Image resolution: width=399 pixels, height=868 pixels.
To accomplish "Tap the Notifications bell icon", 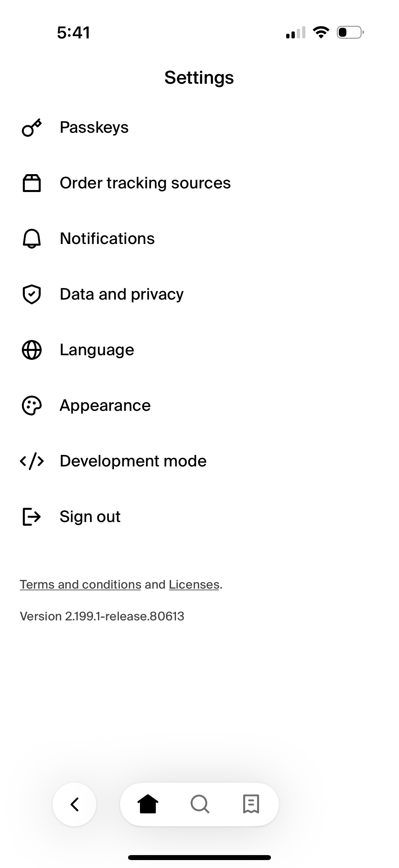I will click(32, 239).
